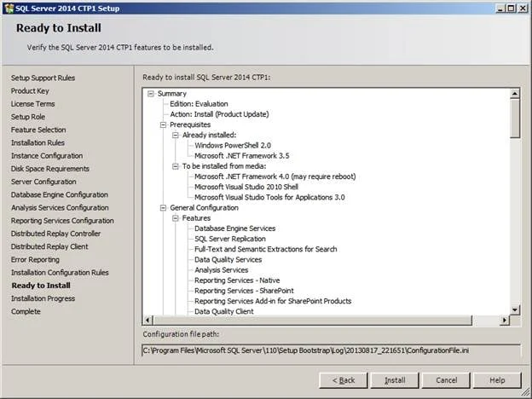The width and height of the screenshot is (532, 399).
Task: Collapse the Summary tree node
Action: pos(151,94)
